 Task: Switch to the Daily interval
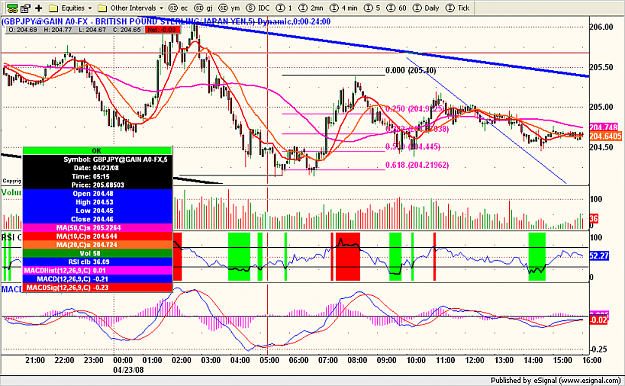coord(426,8)
